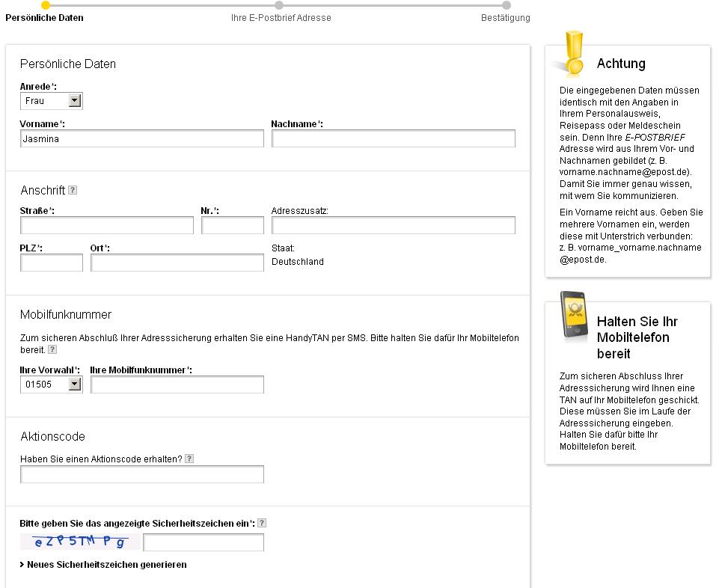Select the Bestätigung progress step

pos(505,18)
